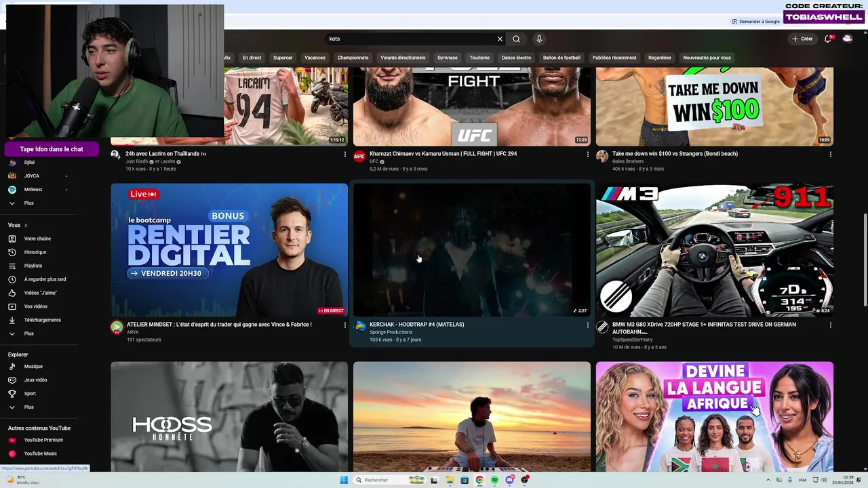Open 'KERCHAK - HOODTRAP #4 (MATELAS)' title
This screenshot has width=868, height=488.
point(416,325)
